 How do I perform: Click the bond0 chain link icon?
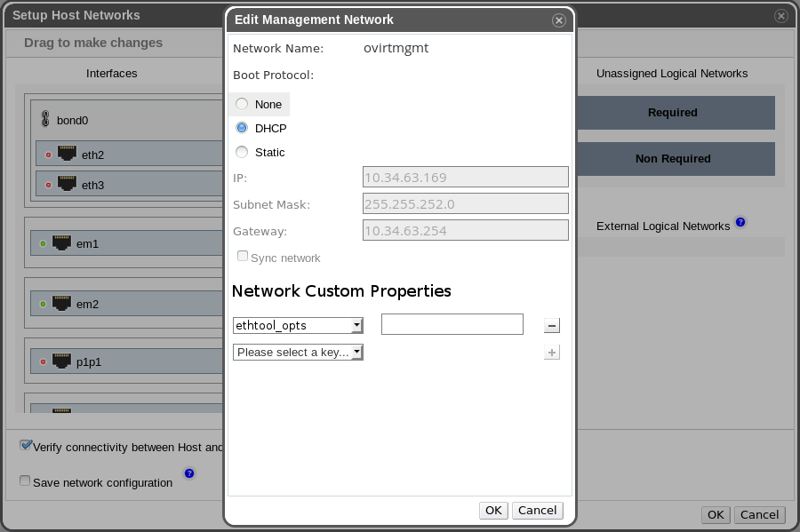[45, 119]
